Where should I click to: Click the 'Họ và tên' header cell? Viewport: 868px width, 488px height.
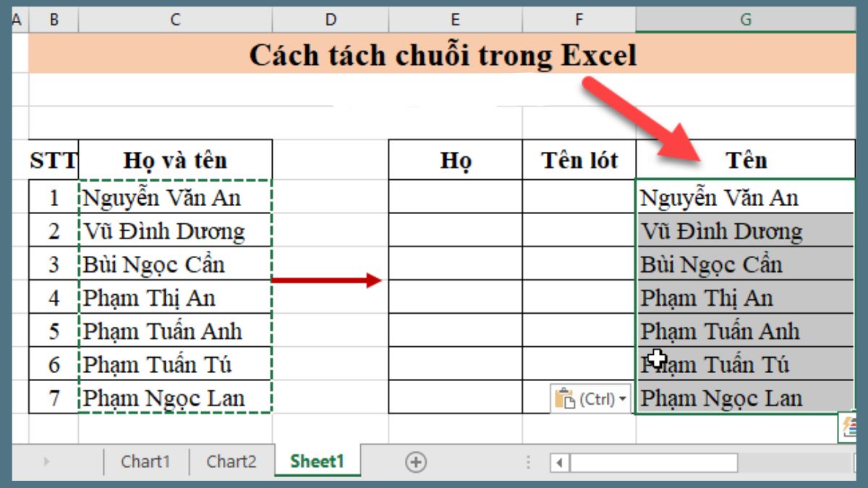(176, 160)
